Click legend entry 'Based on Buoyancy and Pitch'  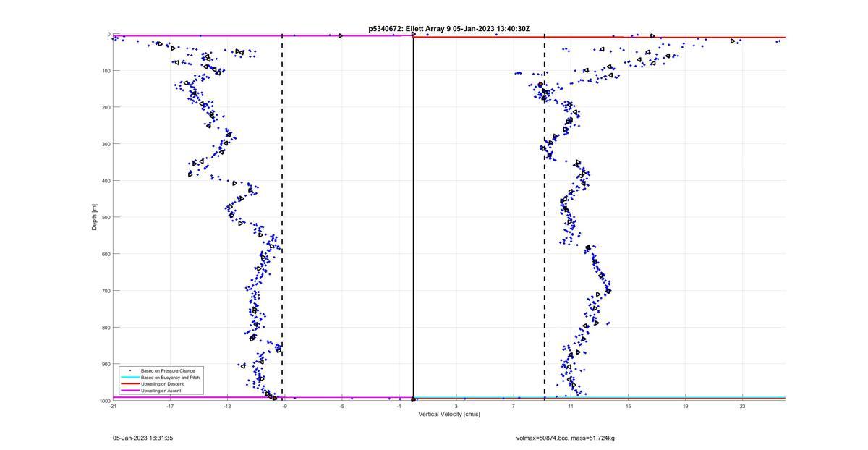click(171, 378)
